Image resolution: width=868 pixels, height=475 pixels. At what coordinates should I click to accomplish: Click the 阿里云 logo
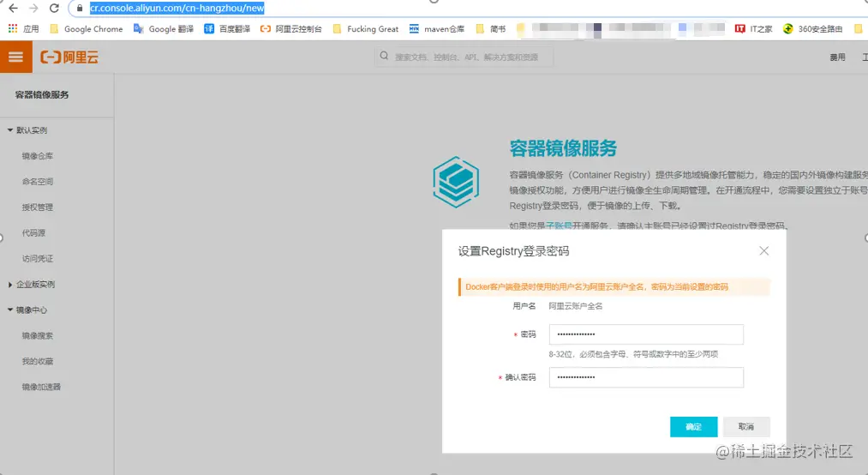pyautogui.click(x=69, y=57)
